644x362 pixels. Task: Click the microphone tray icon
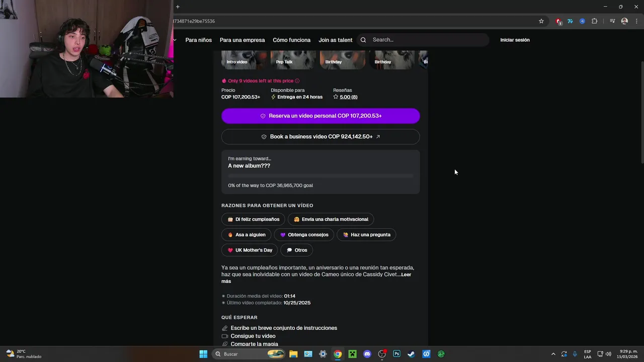[x=575, y=354]
